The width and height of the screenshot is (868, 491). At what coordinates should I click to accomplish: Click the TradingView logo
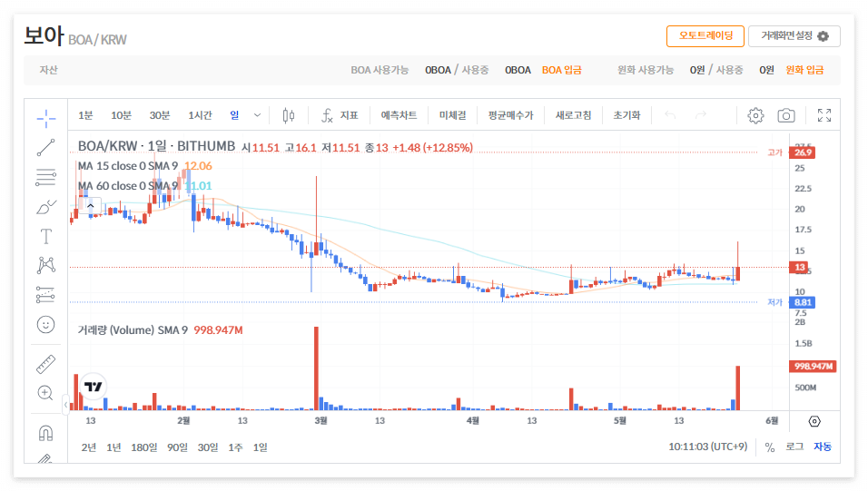pos(94,387)
